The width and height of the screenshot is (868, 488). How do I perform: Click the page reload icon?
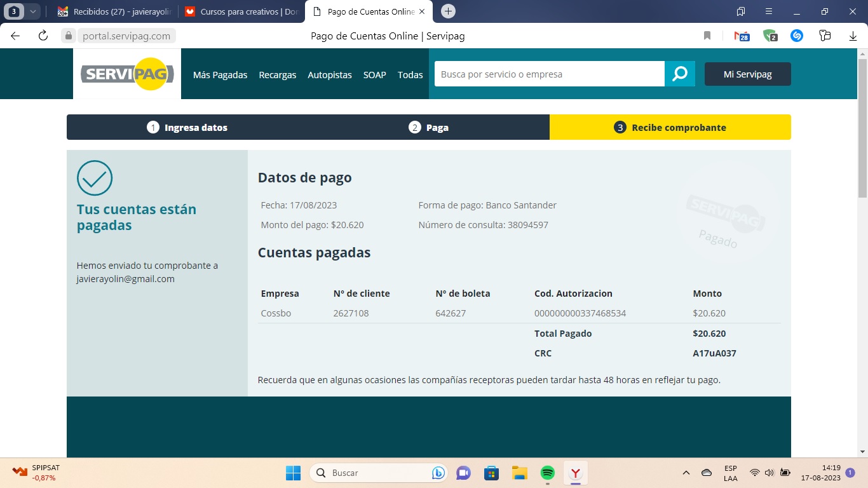(43, 36)
